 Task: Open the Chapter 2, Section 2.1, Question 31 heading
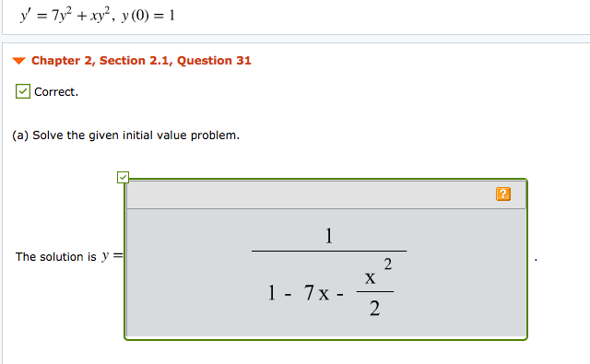[141, 61]
